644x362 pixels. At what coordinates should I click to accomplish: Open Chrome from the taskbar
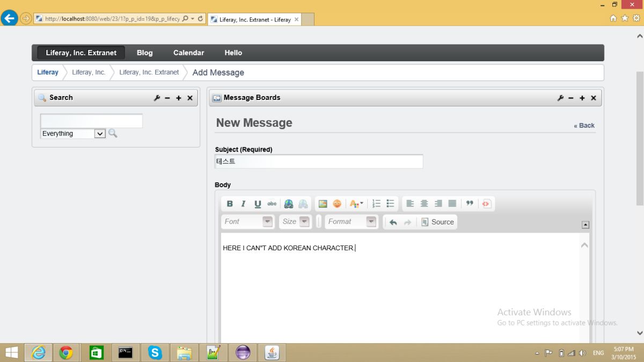(x=67, y=353)
